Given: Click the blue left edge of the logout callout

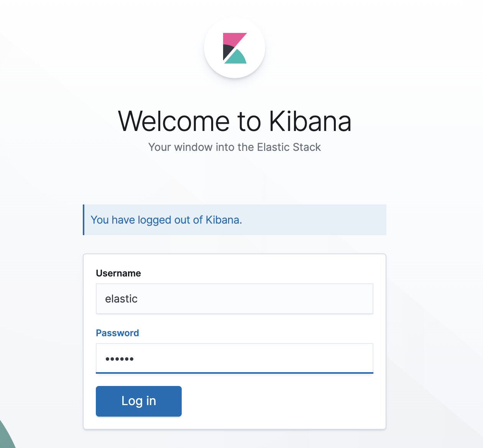Looking at the screenshot, I should point(84,220).
